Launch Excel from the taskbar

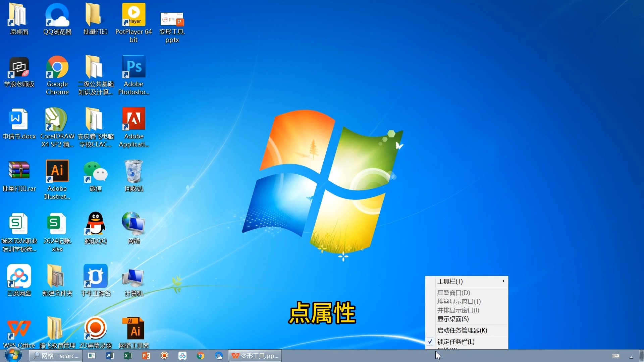click(x=128, y=356)
